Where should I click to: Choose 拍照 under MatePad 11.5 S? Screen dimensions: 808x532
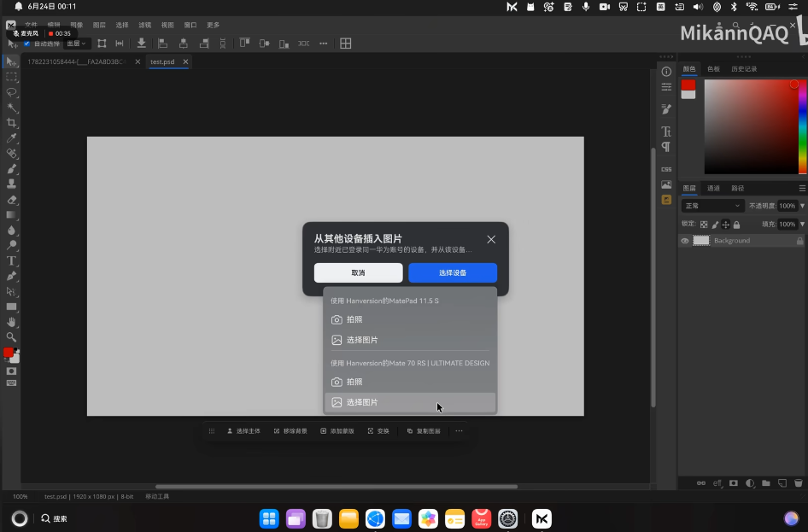tap(410, 320)
